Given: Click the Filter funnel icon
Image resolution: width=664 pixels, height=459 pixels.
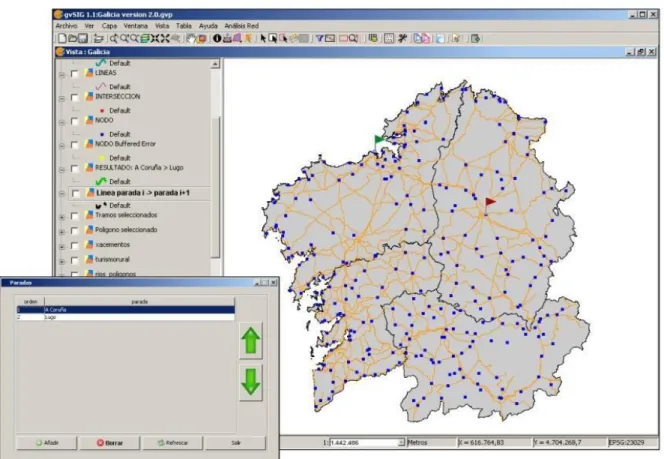Looking at the screenshot, I should pyautogui.click(x=319, y=39).
